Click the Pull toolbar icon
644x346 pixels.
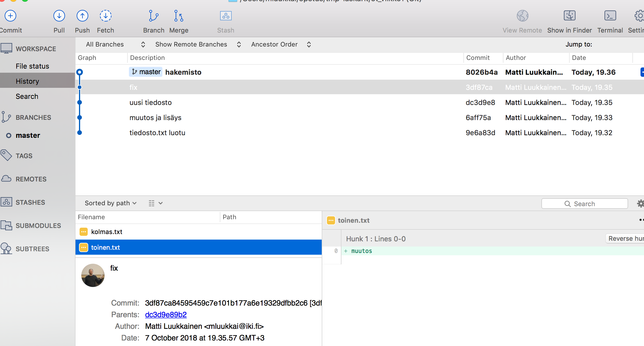pos(59,16)
